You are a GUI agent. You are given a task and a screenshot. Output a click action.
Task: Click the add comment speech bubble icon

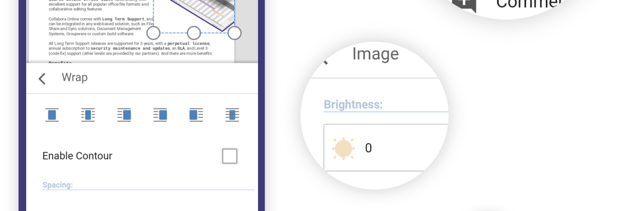point(464,4)
